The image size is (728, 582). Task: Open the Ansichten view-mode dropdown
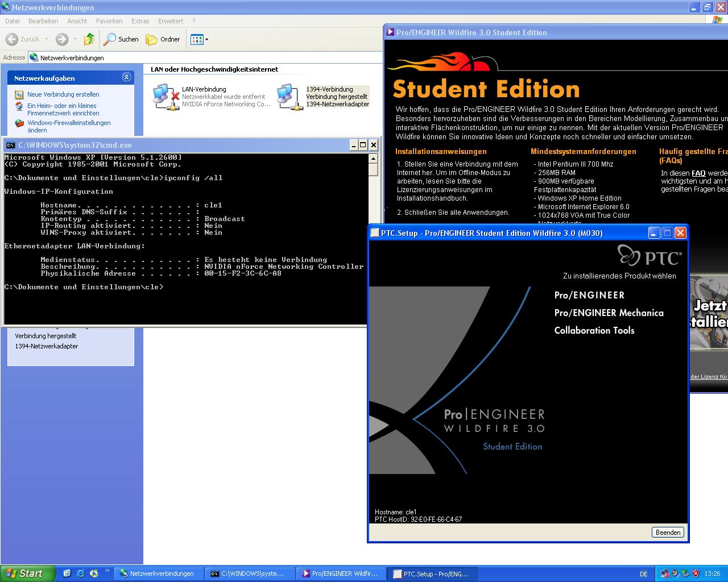(x=200, y=39)
